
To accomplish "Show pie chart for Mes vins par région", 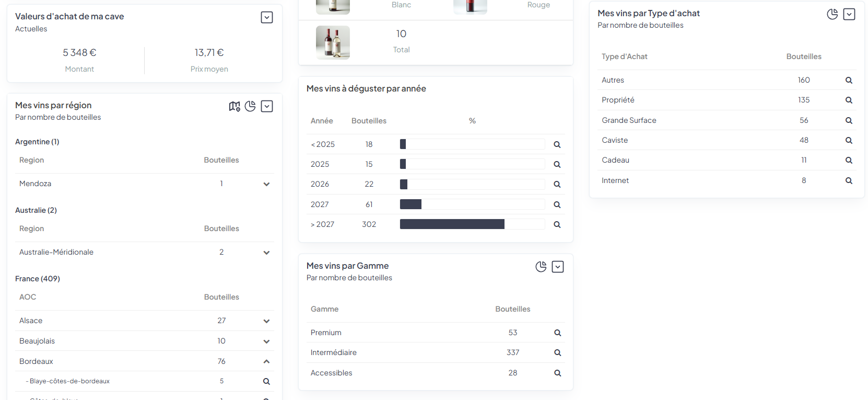I will tap(250, 106).
